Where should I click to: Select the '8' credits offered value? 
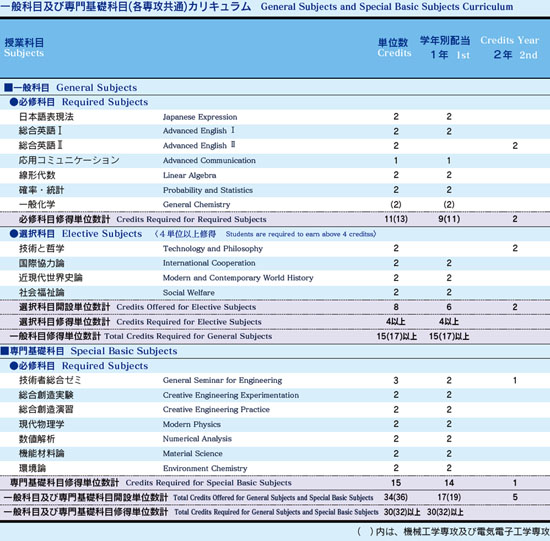[x=396, y=307]
